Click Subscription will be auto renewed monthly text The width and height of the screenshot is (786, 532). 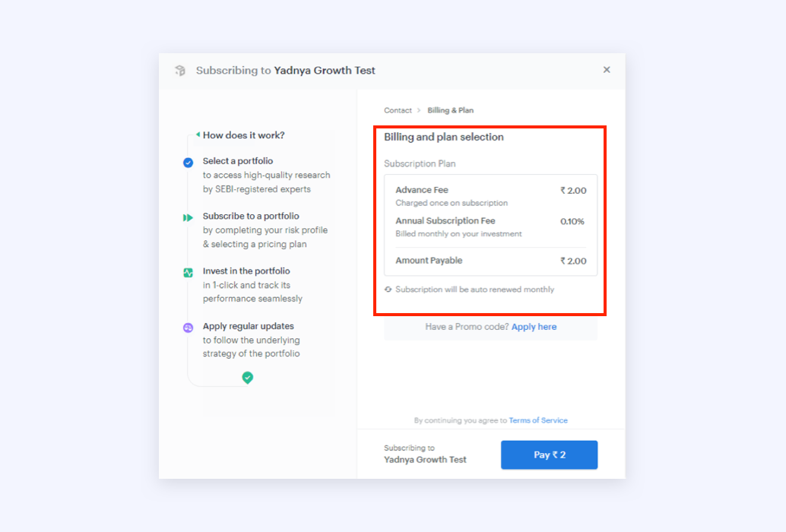474,289
